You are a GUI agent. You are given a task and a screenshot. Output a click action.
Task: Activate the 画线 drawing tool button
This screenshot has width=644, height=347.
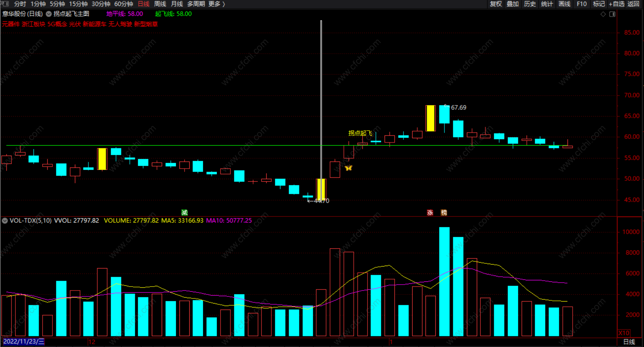pyautogui.click(x=564, y=4)
